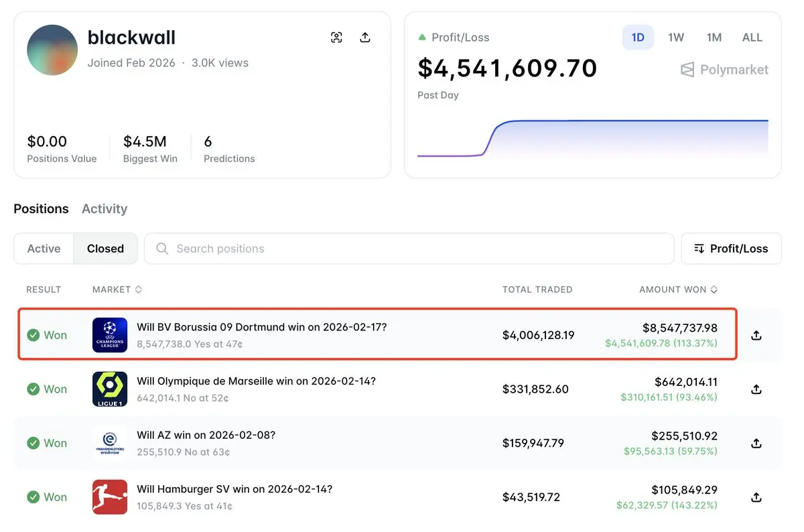Share the Borussia Dortmund position
This screenshot has width=804, height=532.
click(x=756, y=335)
